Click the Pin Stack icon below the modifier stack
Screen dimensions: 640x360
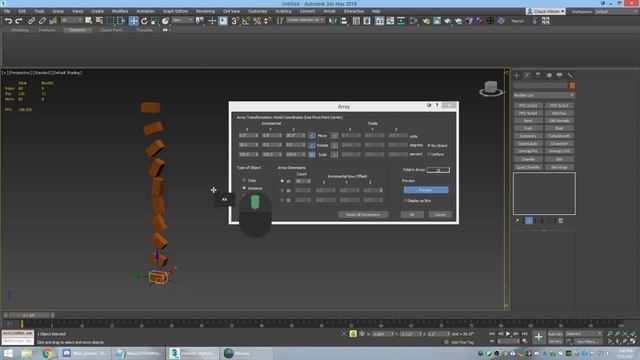(x=517, y=221)
